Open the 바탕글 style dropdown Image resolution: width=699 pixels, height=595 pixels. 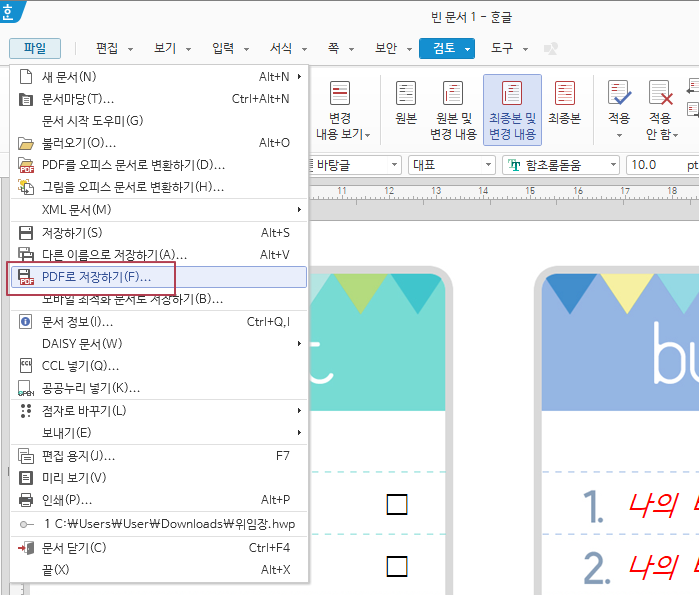(394, 165)
